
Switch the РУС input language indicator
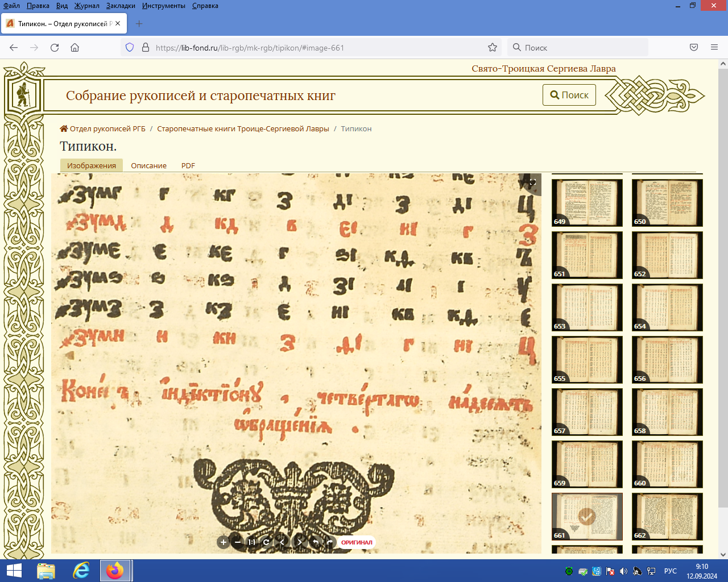[671, 571]
